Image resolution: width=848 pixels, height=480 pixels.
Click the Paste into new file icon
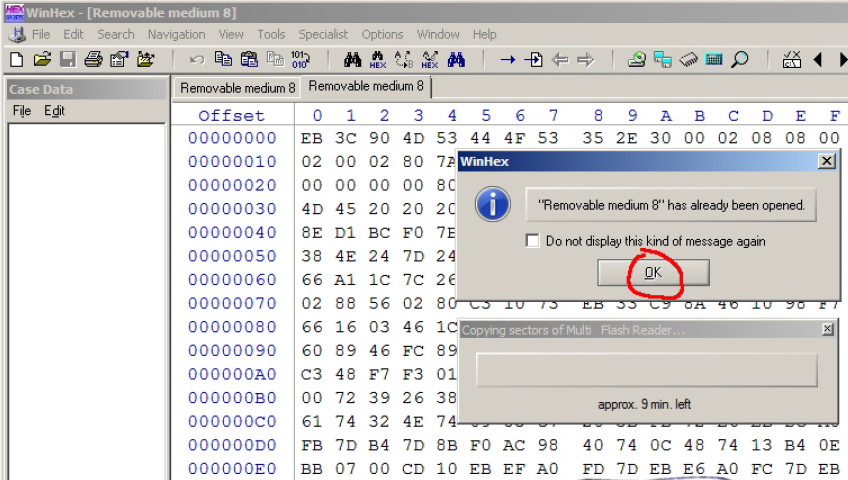pyautogui.click(x=275, y=59)
